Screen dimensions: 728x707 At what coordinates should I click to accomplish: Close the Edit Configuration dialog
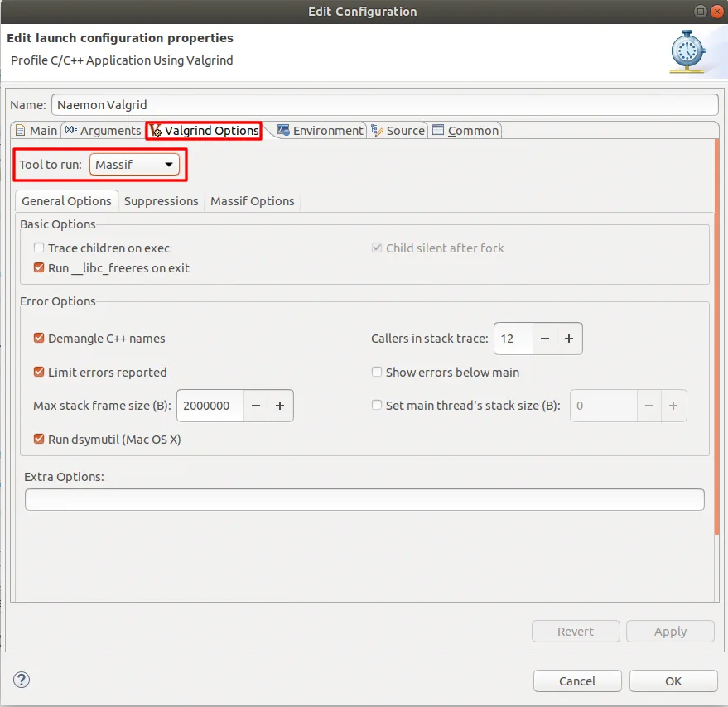(717, 11)
